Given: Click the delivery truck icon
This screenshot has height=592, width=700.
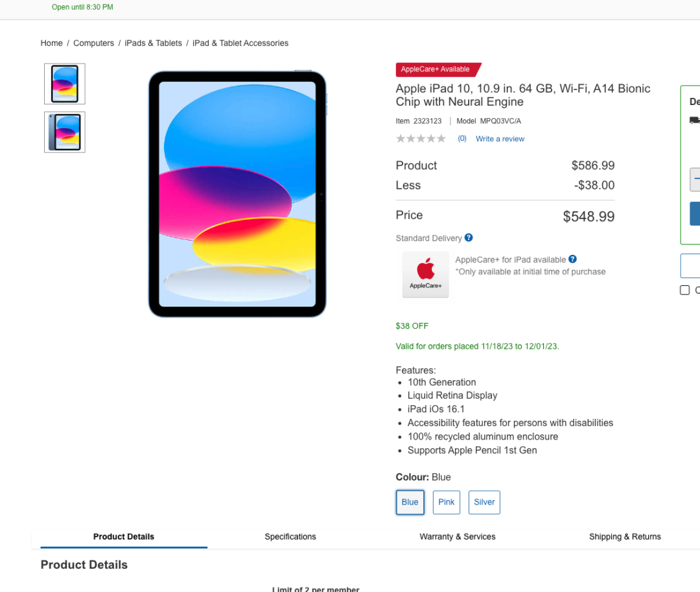Looking at the screenshot, I should (x=695, y=120).
